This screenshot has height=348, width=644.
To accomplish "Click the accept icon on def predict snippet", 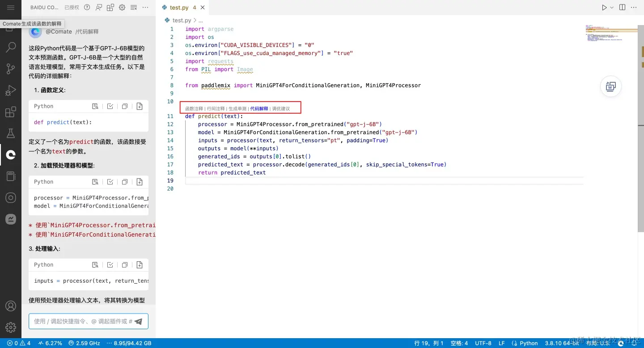I will (110, 106).
